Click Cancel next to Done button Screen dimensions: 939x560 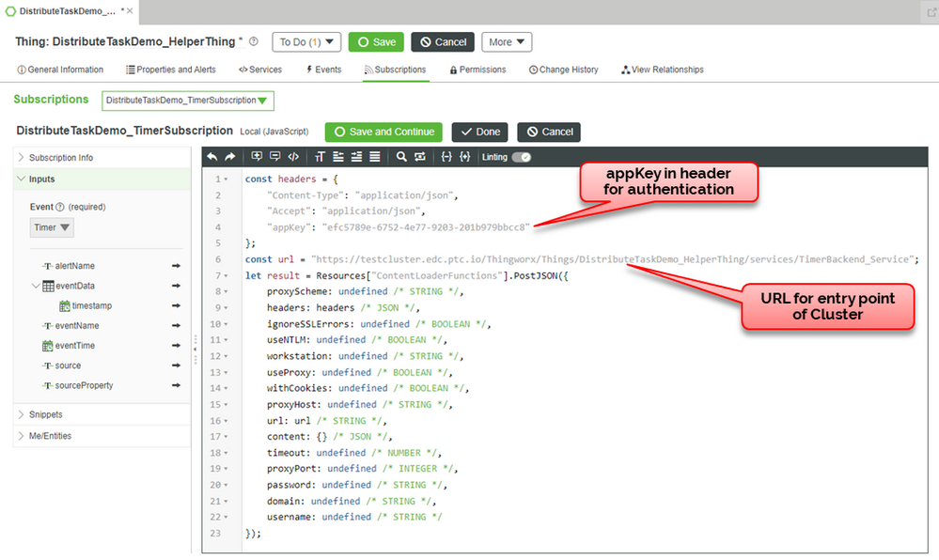pyautogui.click(x=549, y=132)
